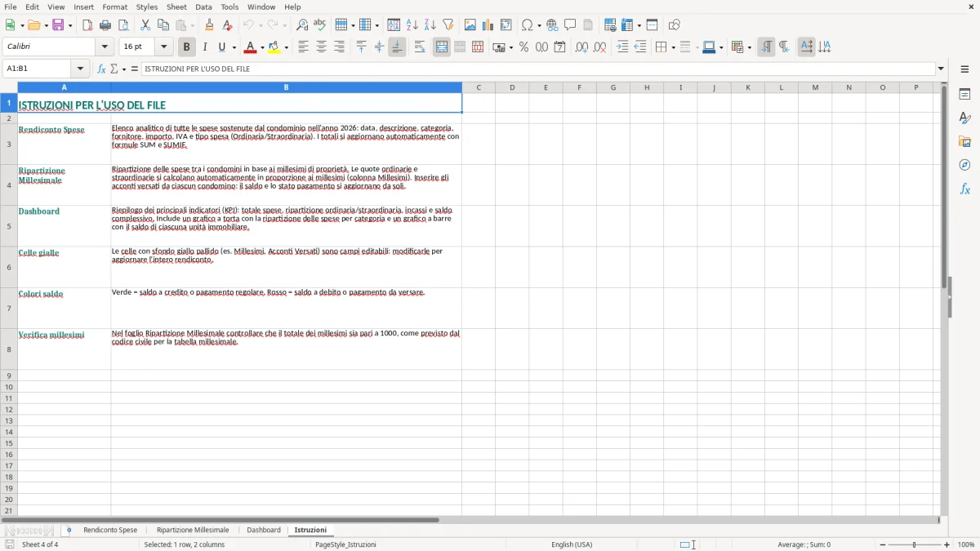Toggle Center Horizontally alignment
980x551 pixels.
pos(321,47)
